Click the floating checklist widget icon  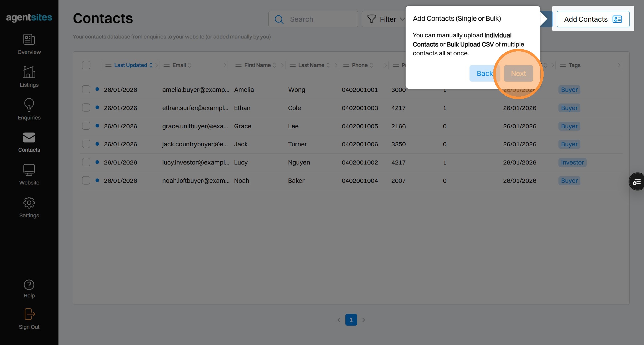click(x=637, y=182)
